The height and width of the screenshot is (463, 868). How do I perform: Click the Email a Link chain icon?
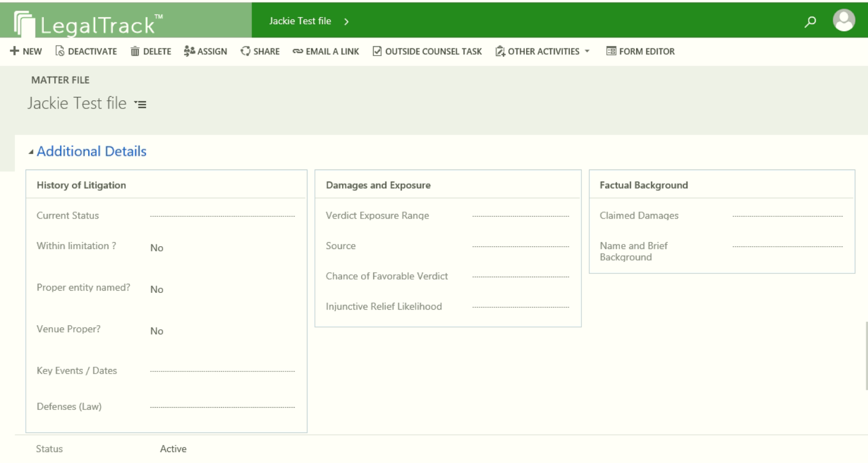[x=298, y=51]
